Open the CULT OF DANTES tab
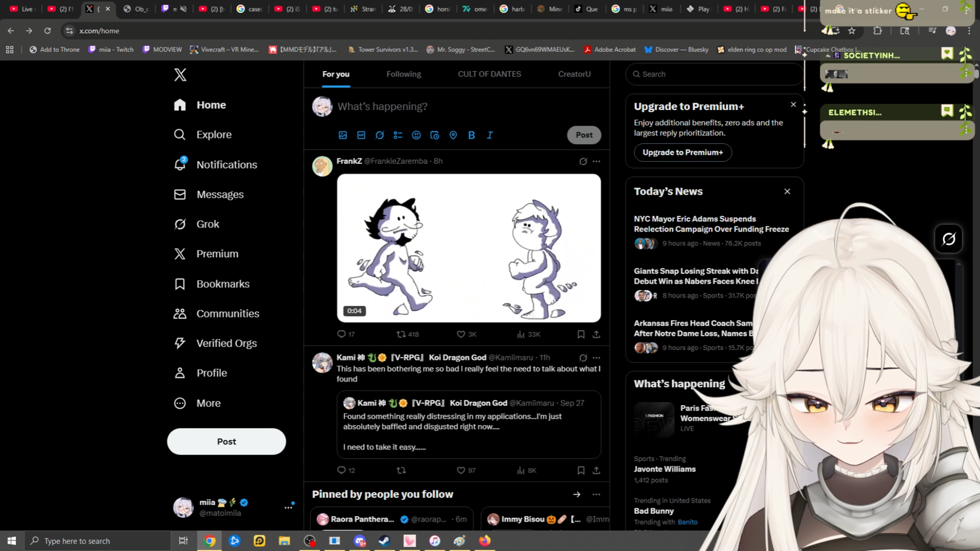The height and width of the screenshot is (551, 980). [489, 74]
